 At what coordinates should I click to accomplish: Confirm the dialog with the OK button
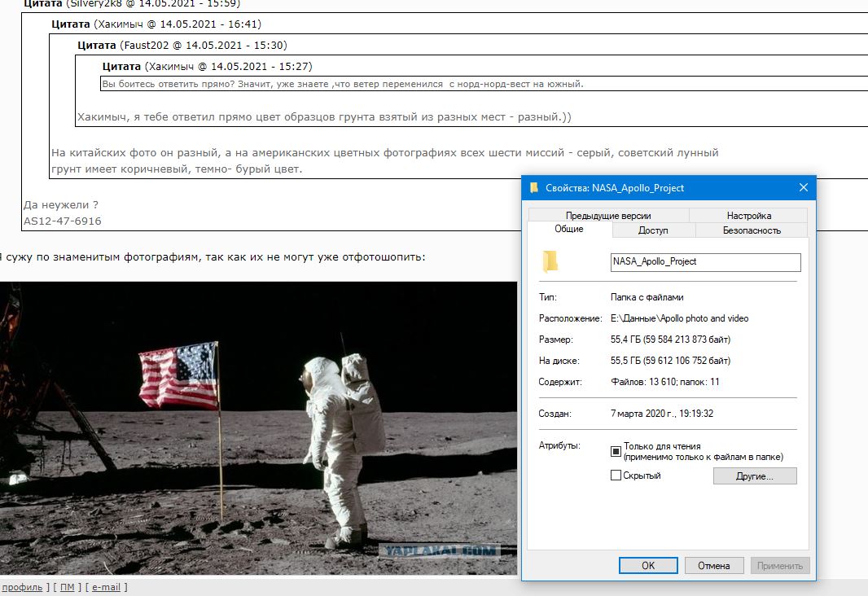(647, 566)
